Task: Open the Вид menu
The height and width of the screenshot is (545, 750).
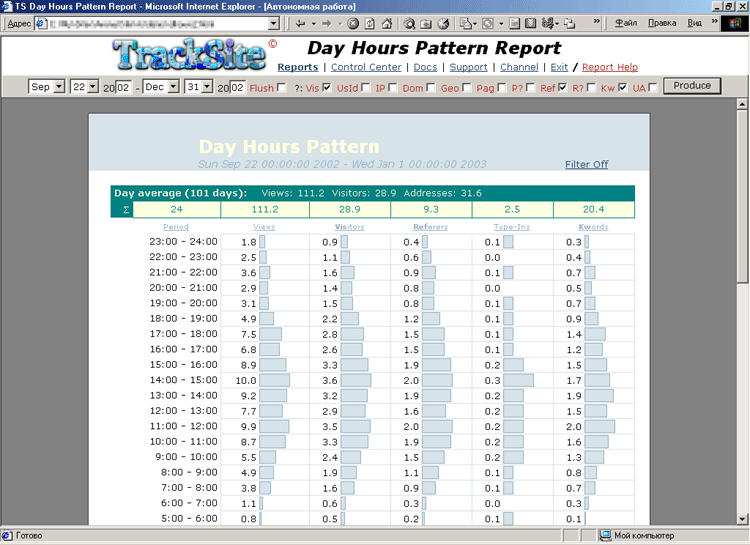Action: tap(695, 23)
